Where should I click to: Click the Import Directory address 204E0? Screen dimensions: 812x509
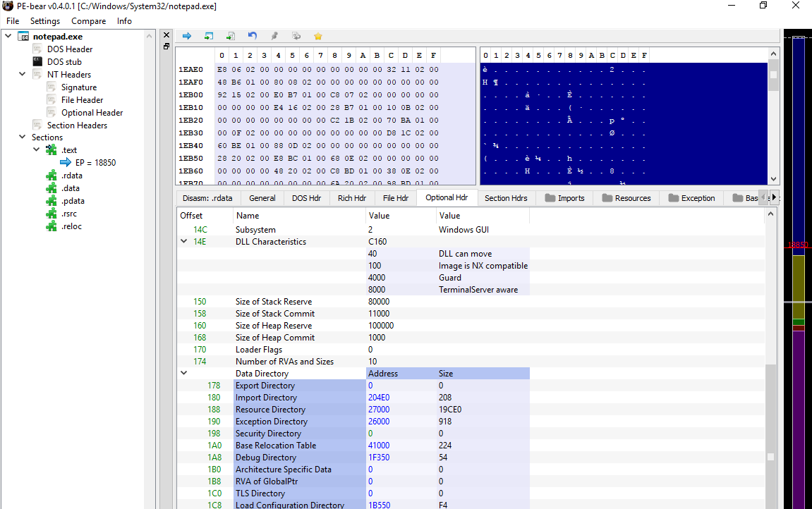(x=380, y=398)
